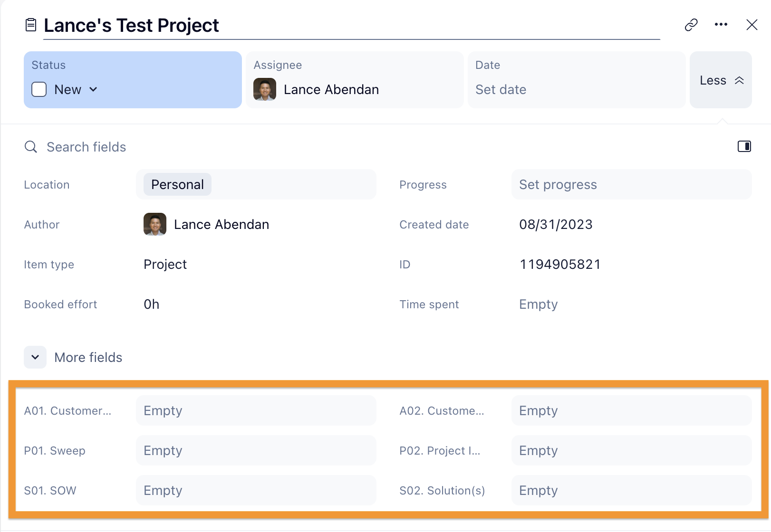Copy the project link icon

691,25
